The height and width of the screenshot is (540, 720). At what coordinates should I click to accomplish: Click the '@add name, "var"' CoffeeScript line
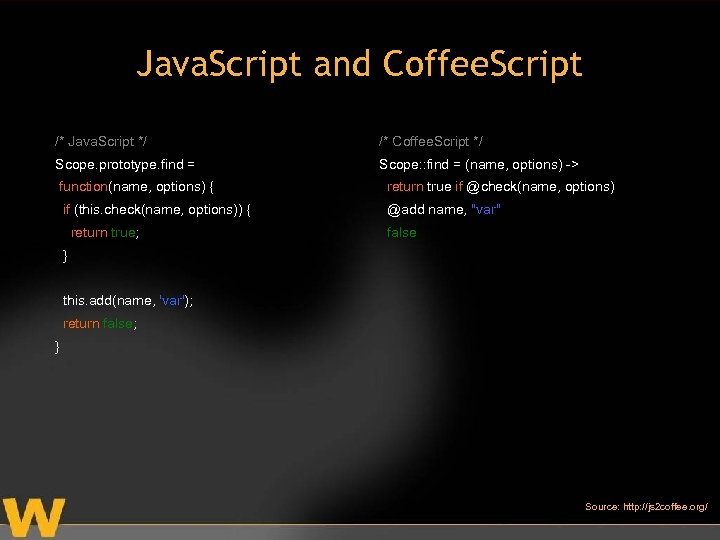(444, 210)
